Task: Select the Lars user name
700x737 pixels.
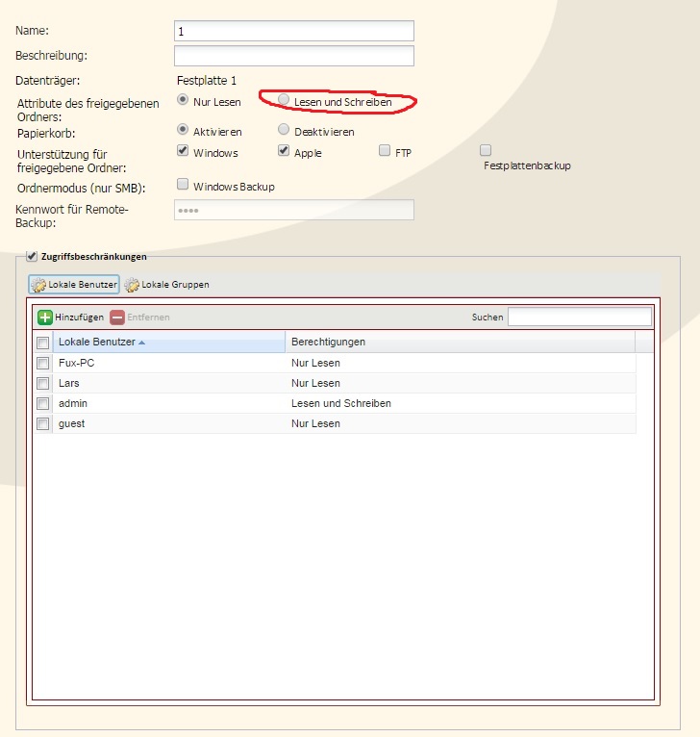Action: [68, 383]
